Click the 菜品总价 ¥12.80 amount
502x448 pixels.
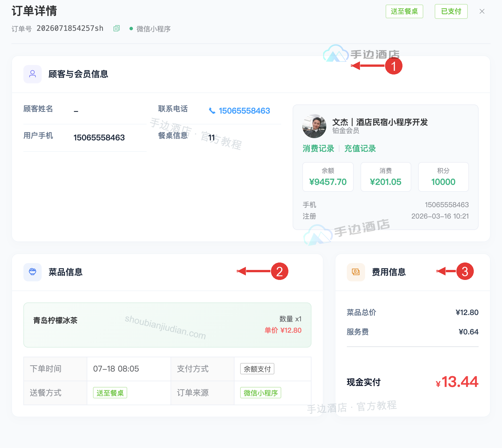pyautogui.click(x=467, y=312)
